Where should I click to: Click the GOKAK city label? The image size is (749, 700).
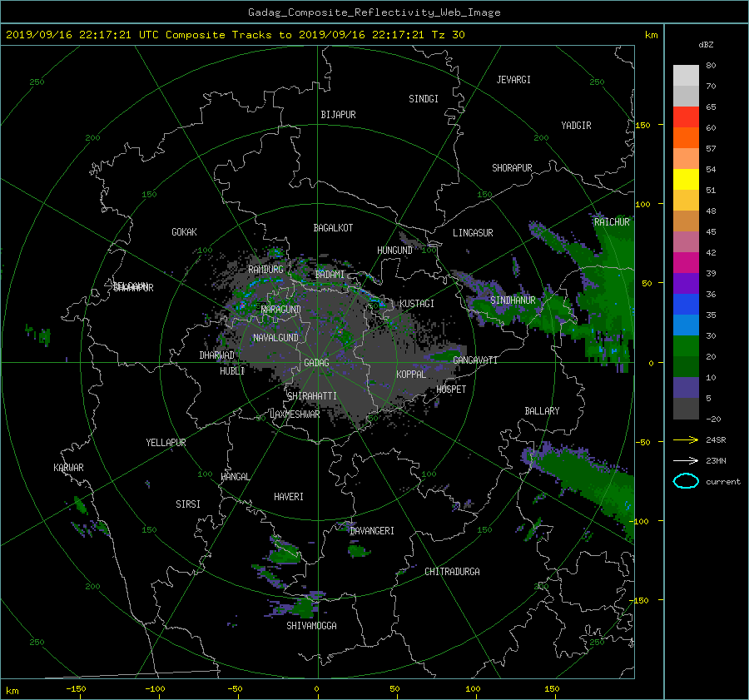pyautogui.click(x=184, y=232)
